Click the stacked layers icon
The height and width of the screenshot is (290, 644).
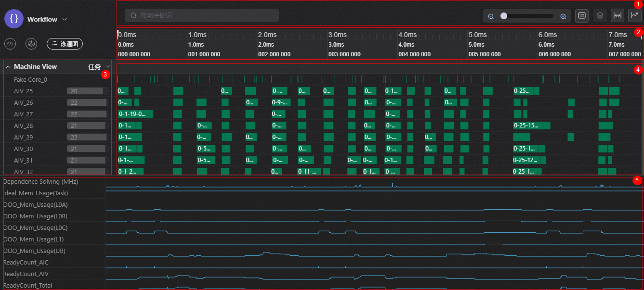[600, 15]
